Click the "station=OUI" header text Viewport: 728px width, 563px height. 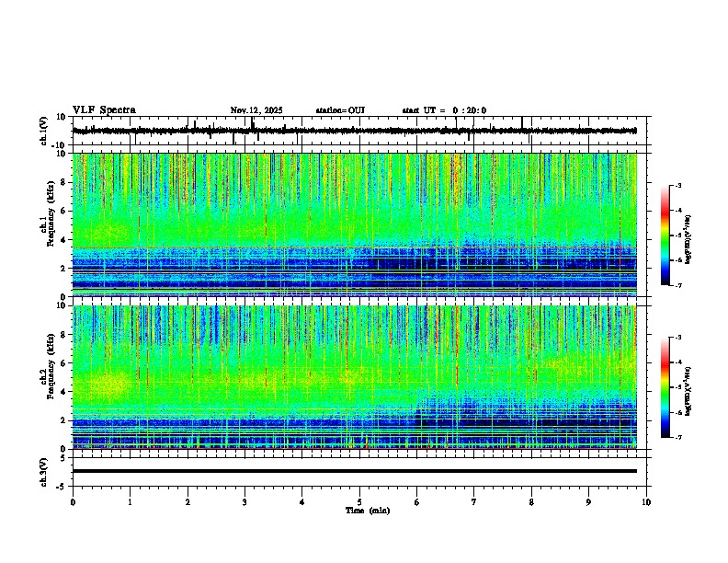tap(340, 110)
